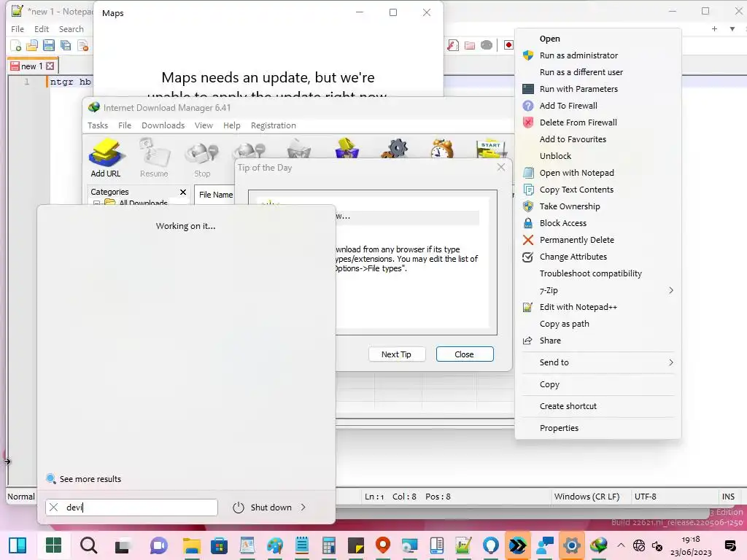Viewport: 747px width, 560px height.
Task: Show hidden system tray icons chevron
Action: click(621, 545)
